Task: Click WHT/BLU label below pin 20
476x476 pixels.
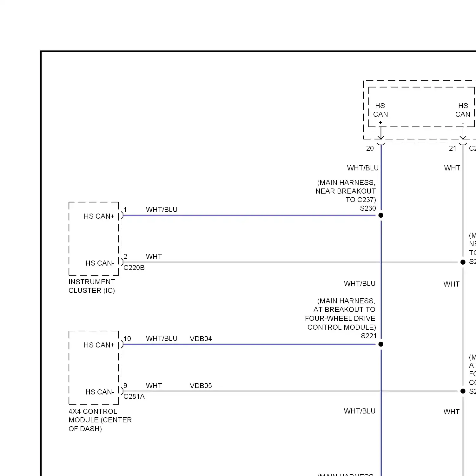Action: click(x=363, y=168)
